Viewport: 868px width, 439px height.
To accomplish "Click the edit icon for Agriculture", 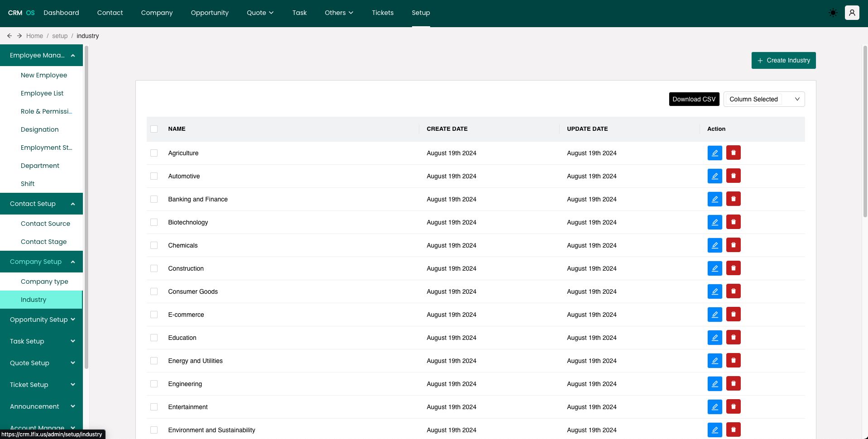I will [715, 153].
